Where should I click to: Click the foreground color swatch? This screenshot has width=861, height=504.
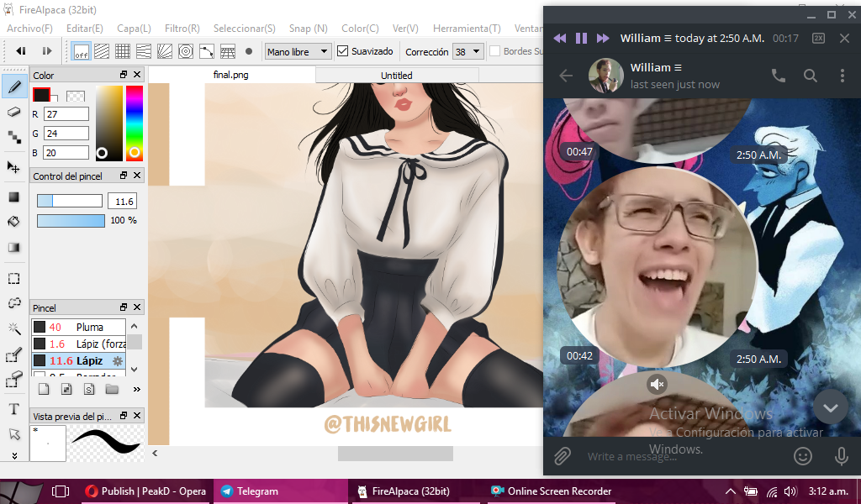[41, 94]
